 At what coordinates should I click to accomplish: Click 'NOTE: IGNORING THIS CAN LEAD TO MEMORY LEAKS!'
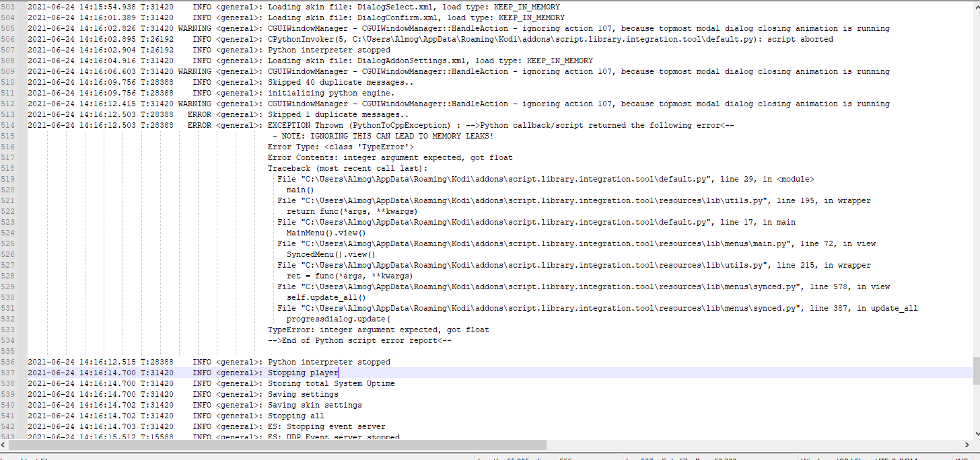[x=388, y=137]
